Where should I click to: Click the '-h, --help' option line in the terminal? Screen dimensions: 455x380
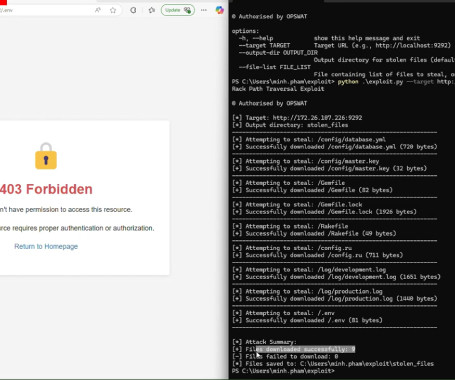tap(329, 38)
